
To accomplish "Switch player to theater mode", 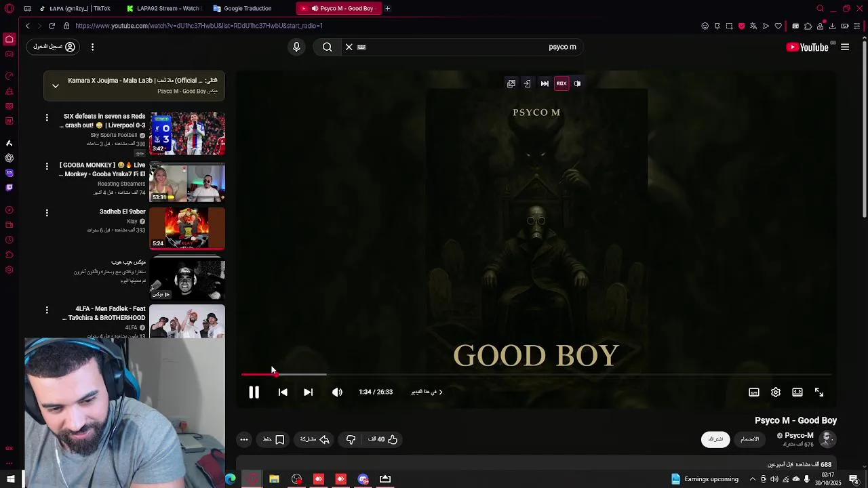I will (x=797, y=392).
